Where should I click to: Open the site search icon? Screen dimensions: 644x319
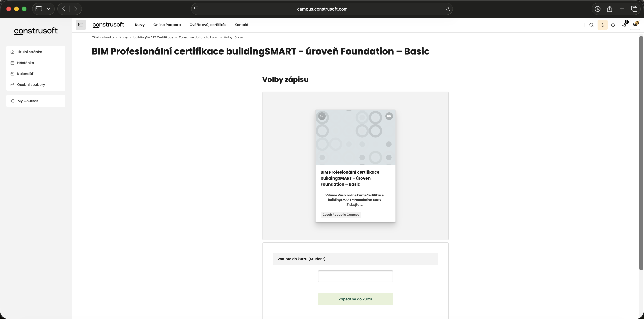coord(591,25)
